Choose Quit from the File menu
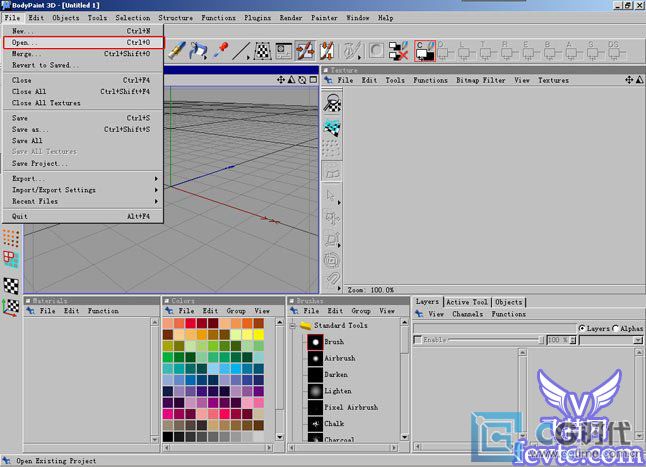This screenshot has height=467, width=646. 82,216
